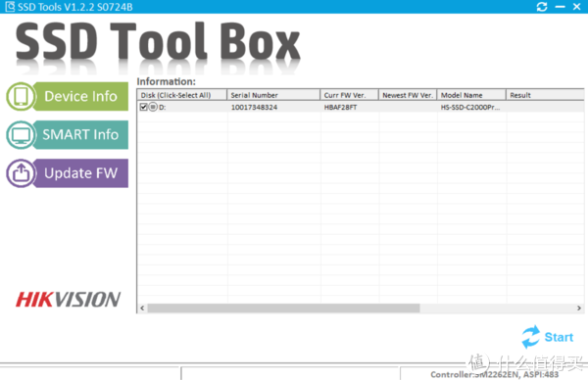Click the blue Start arrows icon
Screen dimensions: 588x380
(530, 337)
